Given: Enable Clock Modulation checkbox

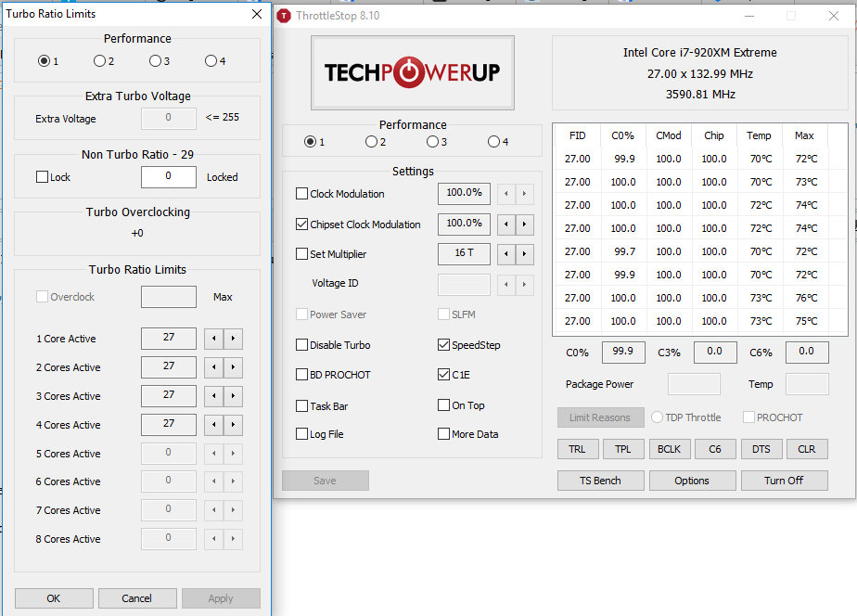Looking at the screenshot, I should pyautogui.click(x=301, y=194).
